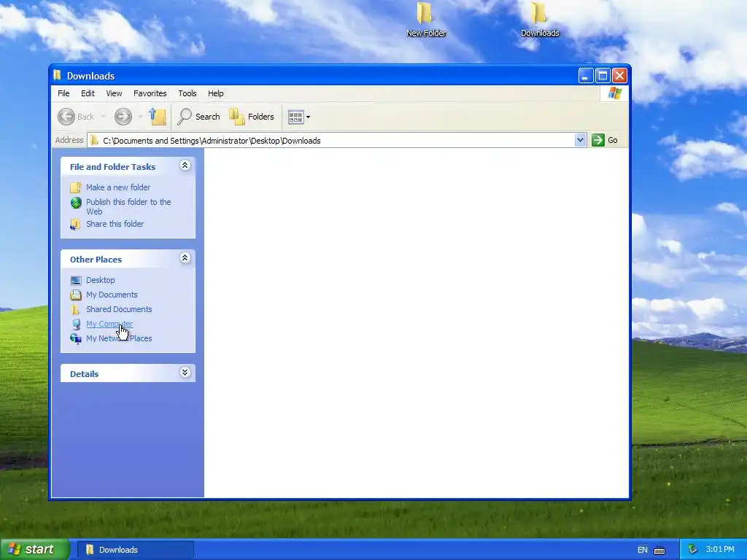Open Shared Documents link
Screen dimensions: 747x560
click(x=119, y=309)
